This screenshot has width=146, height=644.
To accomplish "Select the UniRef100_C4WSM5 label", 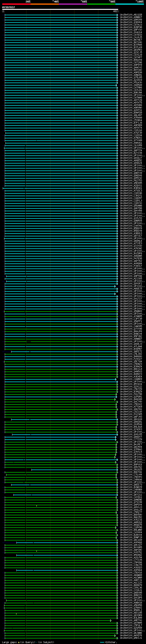I will coord(131,326).
